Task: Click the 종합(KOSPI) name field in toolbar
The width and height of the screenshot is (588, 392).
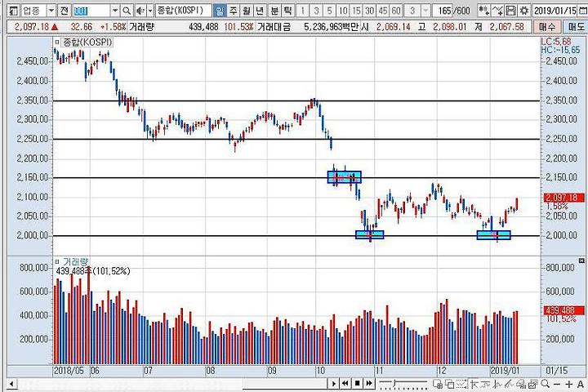Action: pos(184,11)
